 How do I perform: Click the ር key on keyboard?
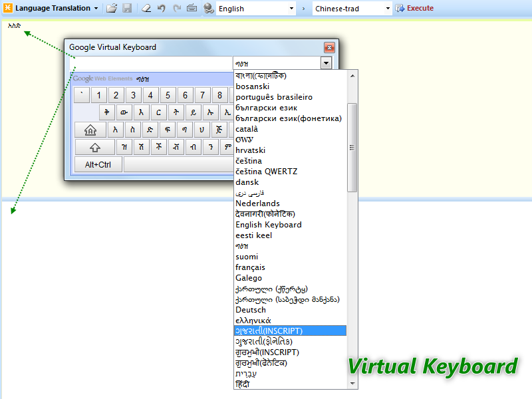[x=158, y=112]
